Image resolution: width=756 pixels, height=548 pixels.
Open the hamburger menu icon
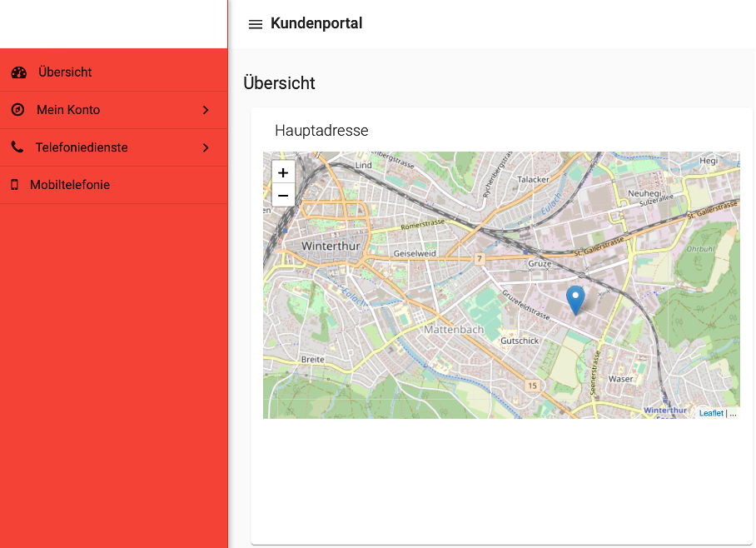tap(255, 24)
